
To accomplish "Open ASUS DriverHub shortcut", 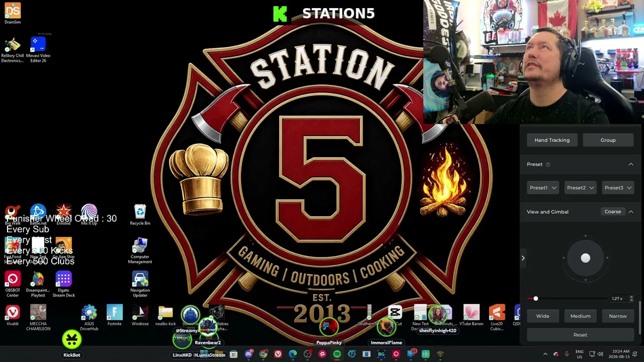I will [x=89, y=318].
